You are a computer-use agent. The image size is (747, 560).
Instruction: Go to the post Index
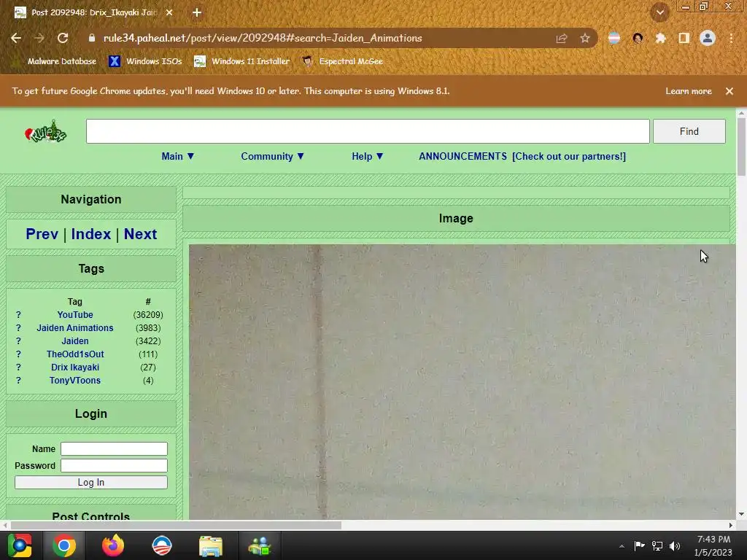pyautogui.click(x=91, y=234)
